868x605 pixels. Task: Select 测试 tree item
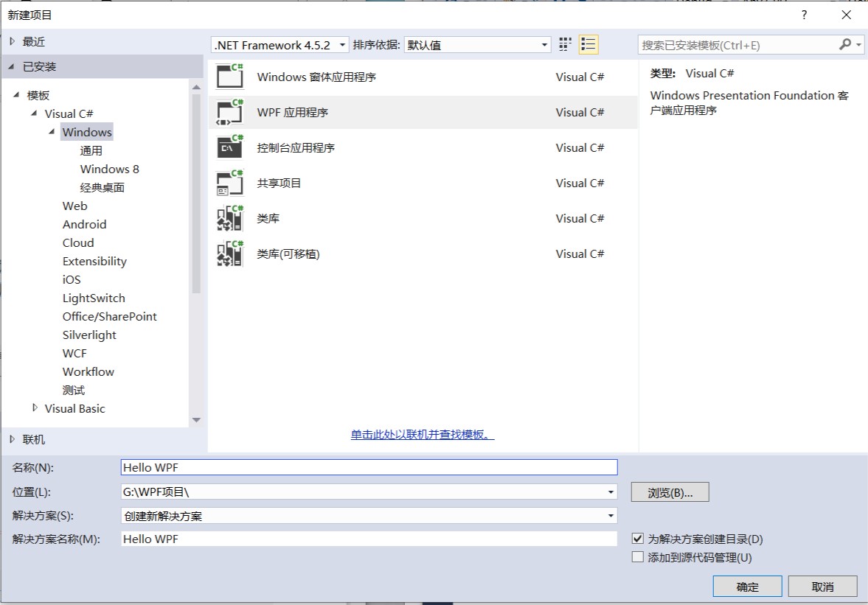click(x=73, y=390)
